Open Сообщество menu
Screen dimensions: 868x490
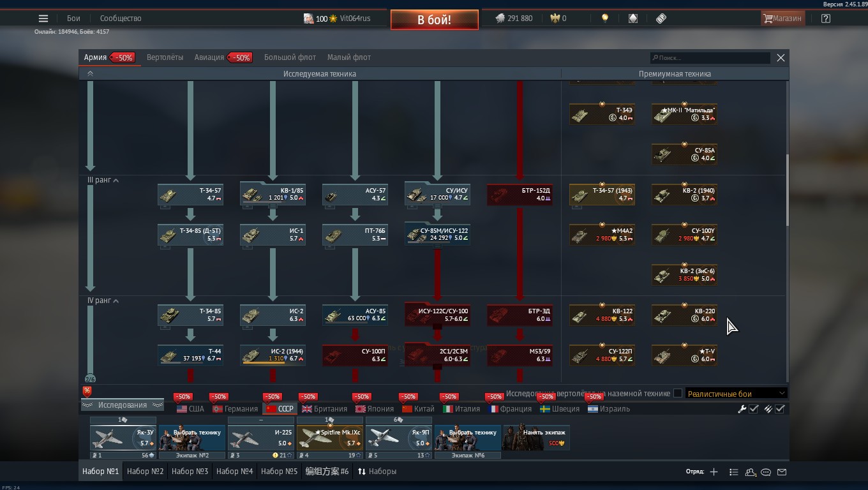[x=121, y=19]
